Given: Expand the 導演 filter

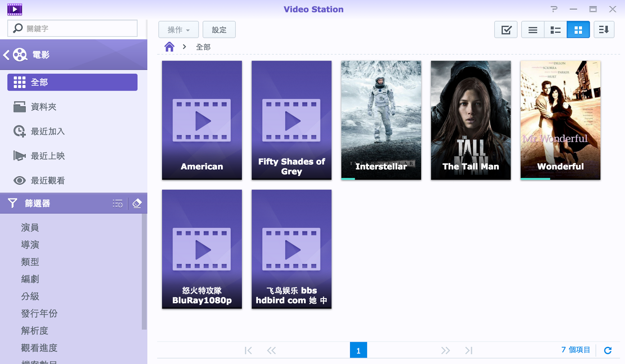Looking at the screenshot, I should pyautogui.click(x=30, y=245).
